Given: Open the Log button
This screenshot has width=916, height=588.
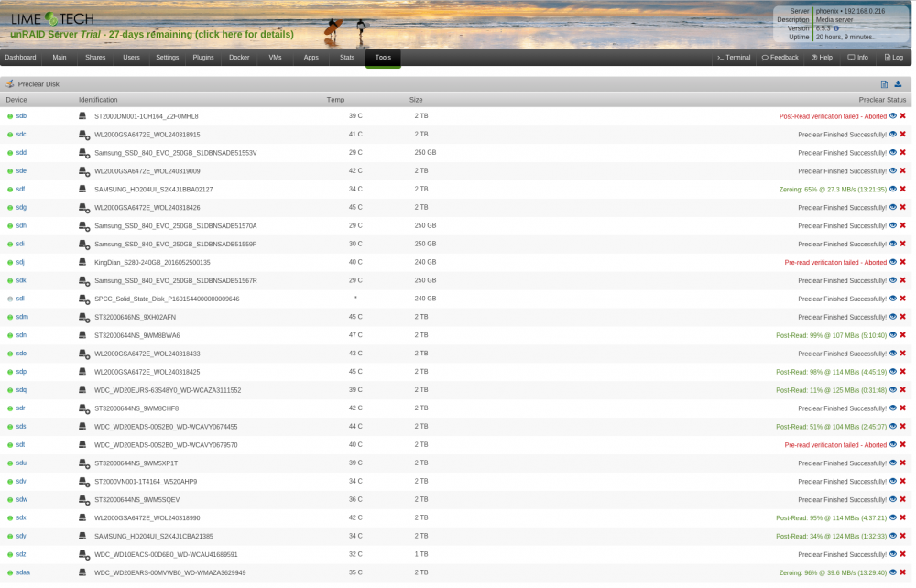Looking at the screenshot, I should pos(894,57).
